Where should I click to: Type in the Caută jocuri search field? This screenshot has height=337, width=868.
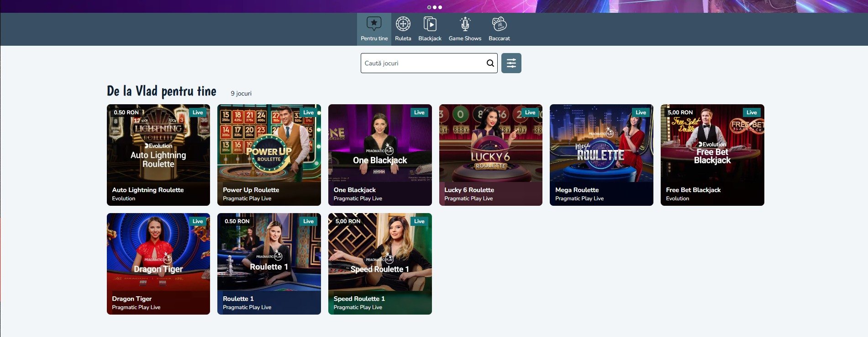[422, 63]
